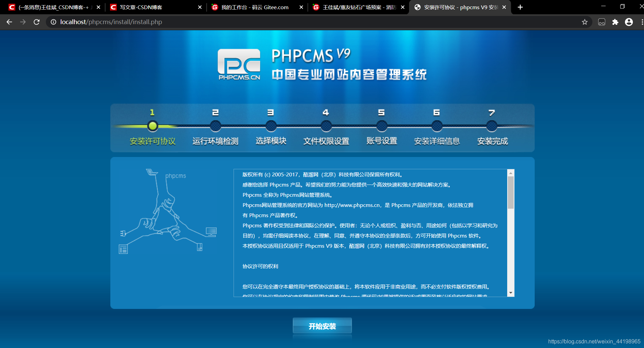Open the extensions puzzle icon
Screen dimensions: 644x348
point(615,22)
